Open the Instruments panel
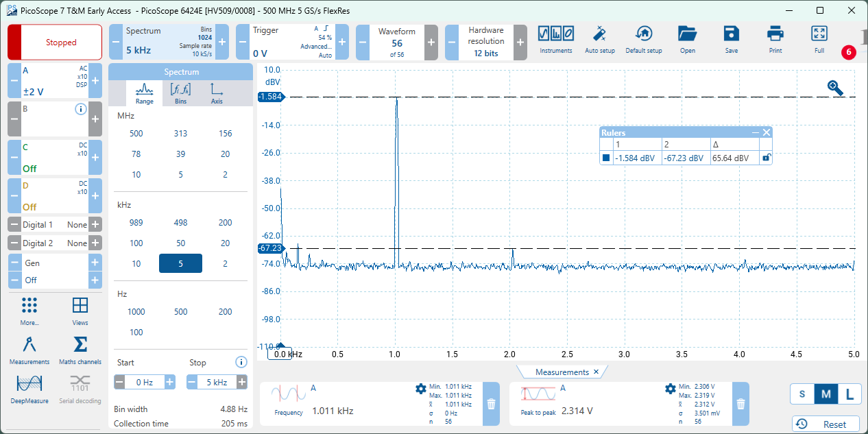Image resolution: width=868 pixels, height=434 pixels. 555,40
